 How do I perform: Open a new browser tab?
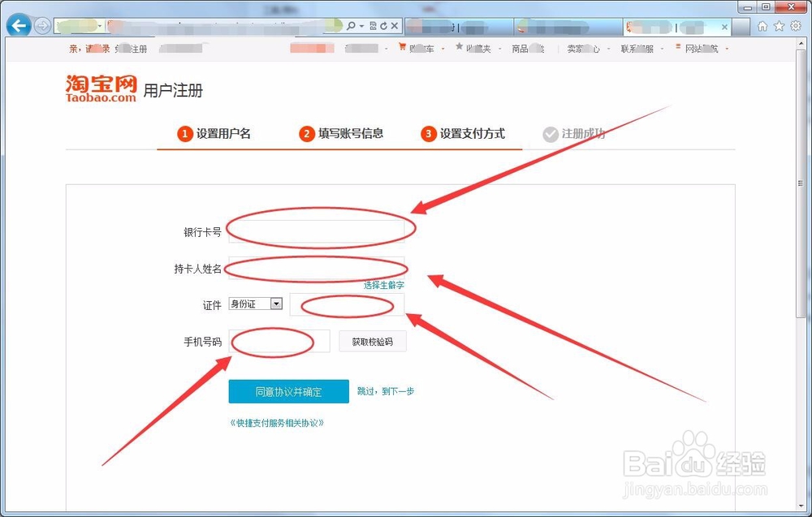click(739, 25)
